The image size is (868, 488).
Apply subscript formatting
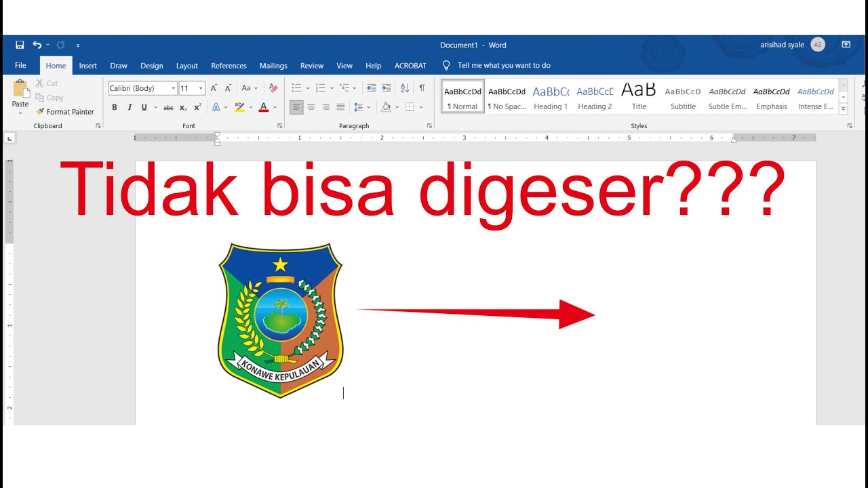[183, 107]
